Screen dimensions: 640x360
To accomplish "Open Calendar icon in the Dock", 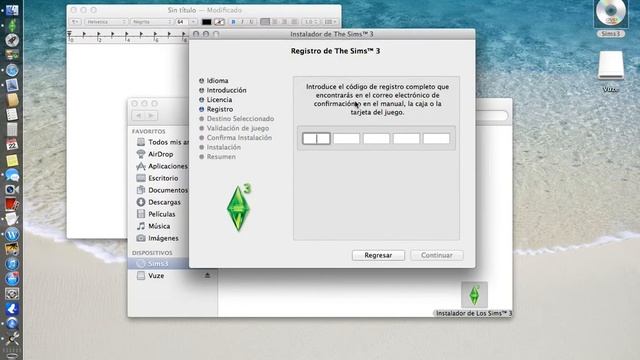I will pos(12,144).
